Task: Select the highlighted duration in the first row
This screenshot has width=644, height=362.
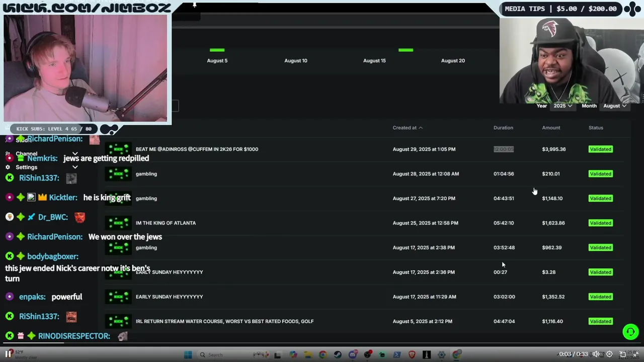Action: 504,149
